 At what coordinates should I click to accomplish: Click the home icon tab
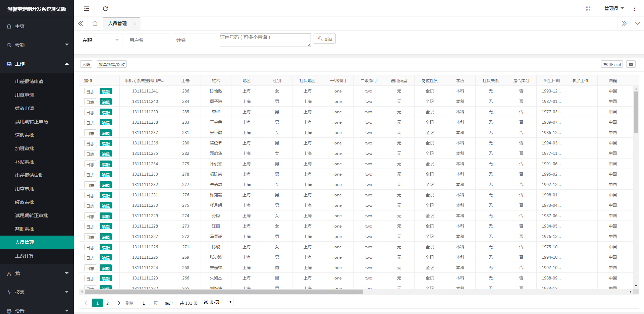(95, 23)
